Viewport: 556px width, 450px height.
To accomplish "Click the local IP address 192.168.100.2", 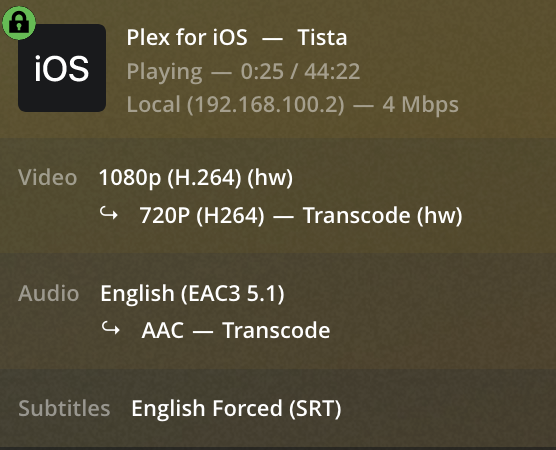I will 266,105.
